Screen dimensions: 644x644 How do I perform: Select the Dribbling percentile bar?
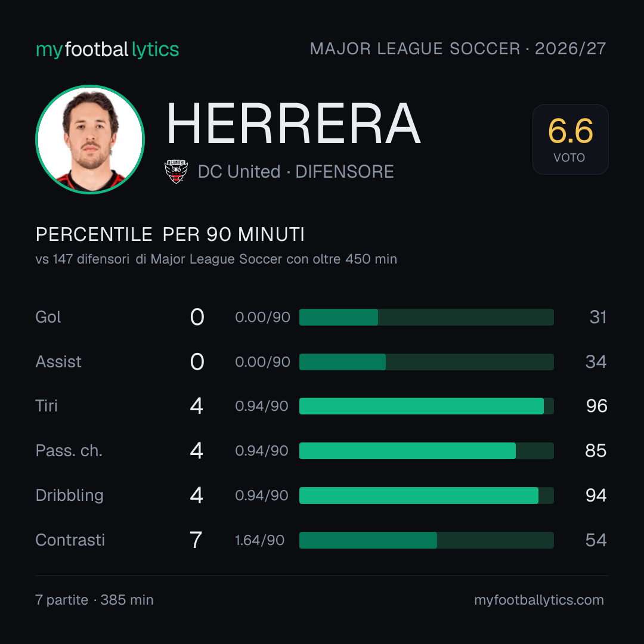pyautogui.click(x=426, y=496)
